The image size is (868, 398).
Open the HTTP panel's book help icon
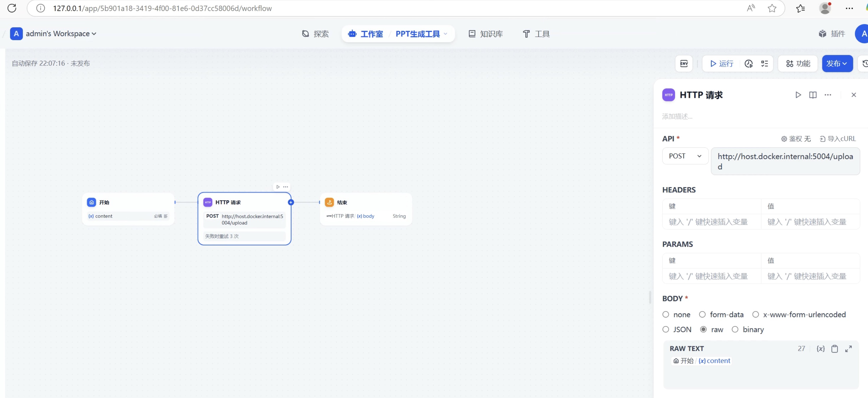click(x=813, y=95)
